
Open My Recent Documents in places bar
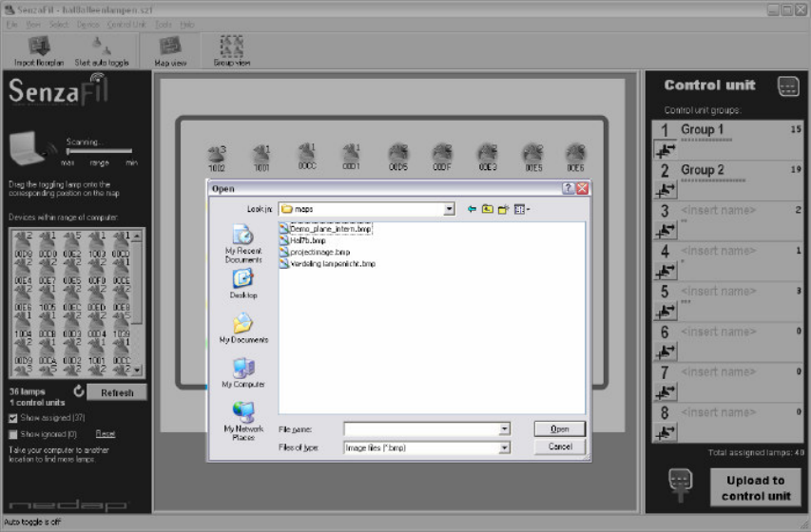[243, 243]
